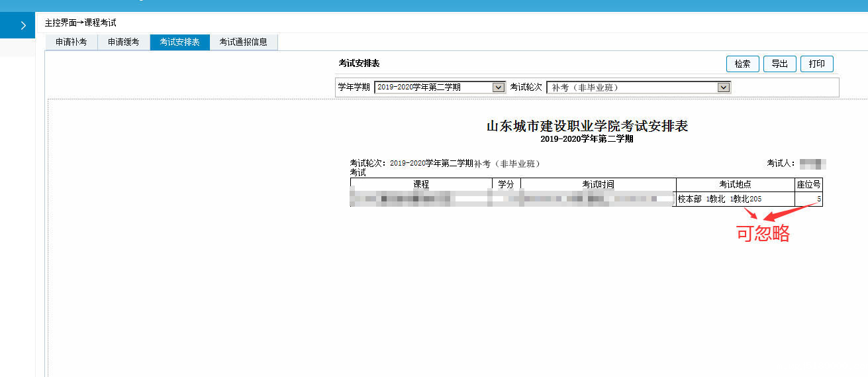
Task: Click the 山东城市建设职业学院考试安排表 title
Action: (587, 126)
